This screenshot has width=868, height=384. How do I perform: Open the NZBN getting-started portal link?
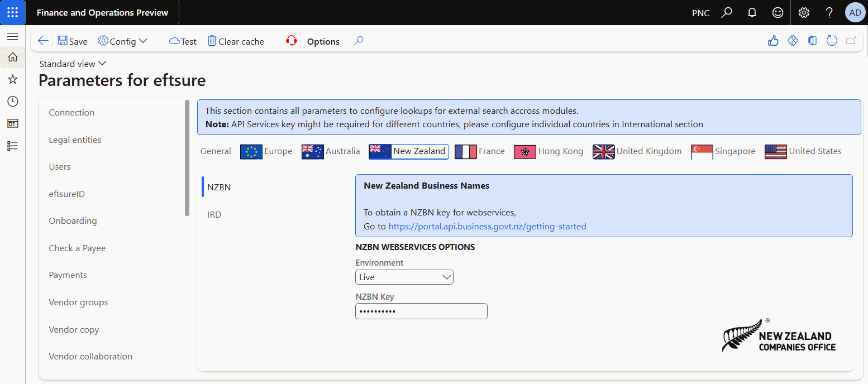click(x=487, y=227)
